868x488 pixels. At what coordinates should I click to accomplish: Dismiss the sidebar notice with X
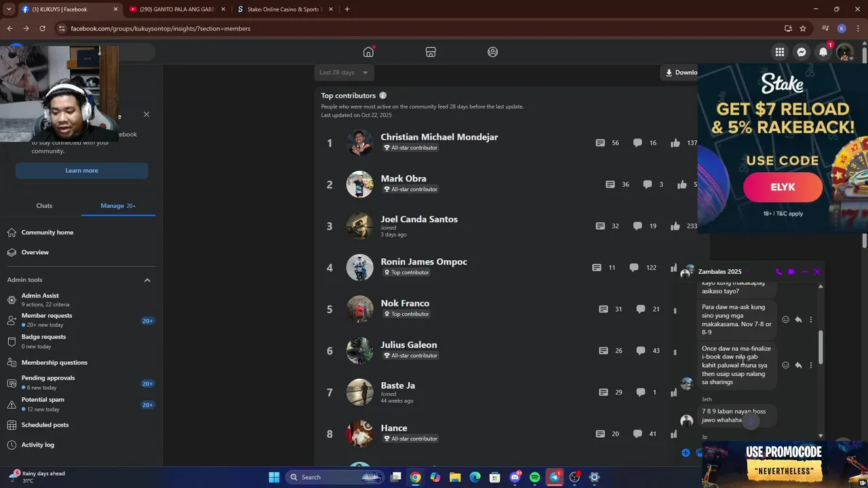coord(146,114)
